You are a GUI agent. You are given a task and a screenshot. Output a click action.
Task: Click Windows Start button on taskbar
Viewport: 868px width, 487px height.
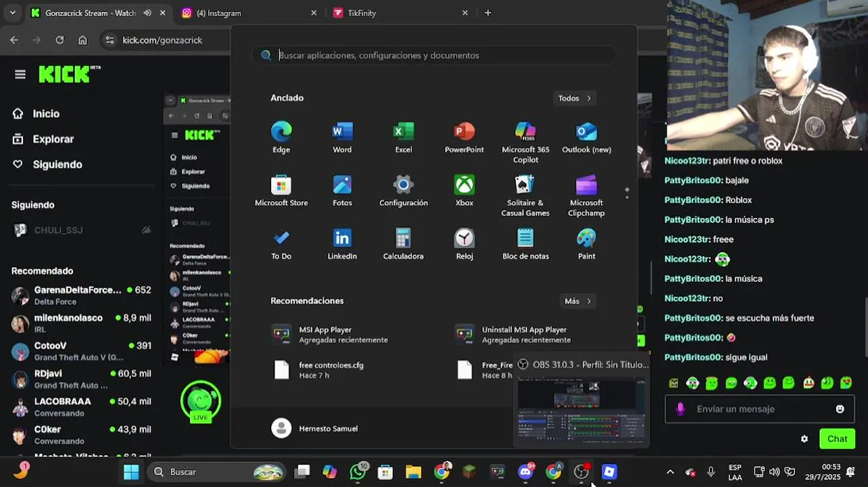[131, 472]
